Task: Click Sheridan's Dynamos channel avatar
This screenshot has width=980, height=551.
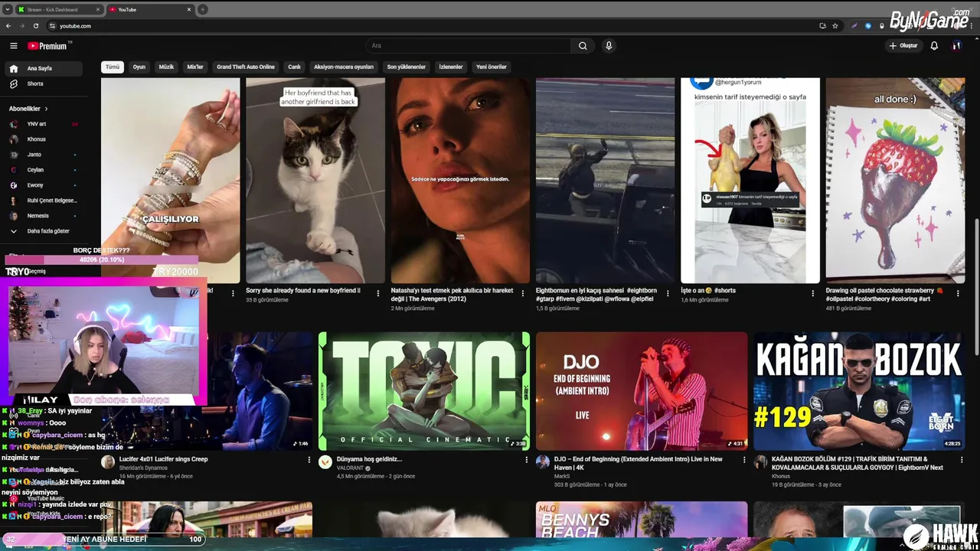Action: (108, 462)
